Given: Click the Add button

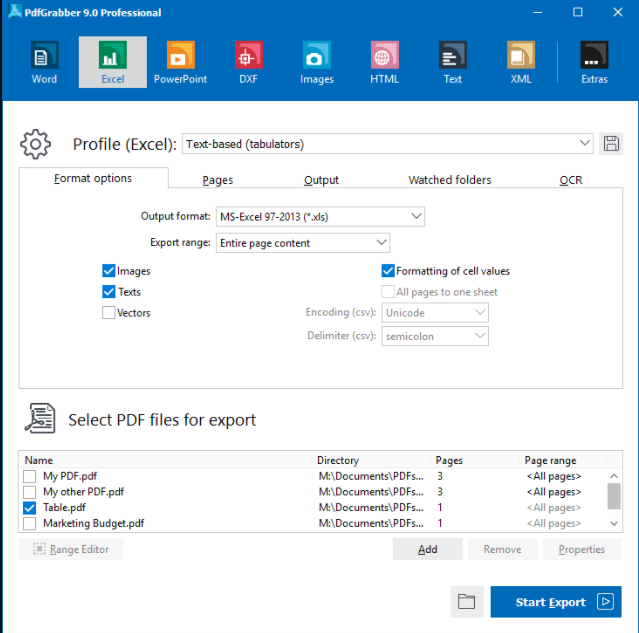Looking at the screenshot, I should (427, 549).
